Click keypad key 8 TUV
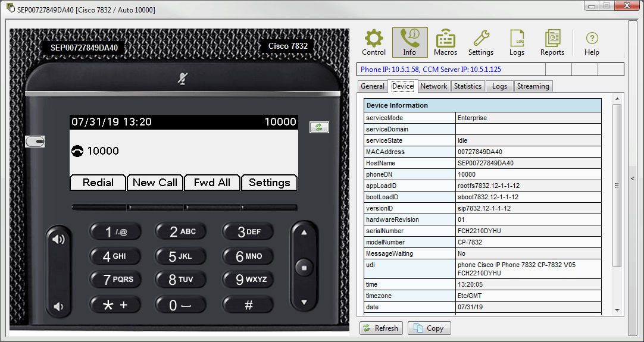This screenshot has width=644, height=342. click(x=181, y=280)
